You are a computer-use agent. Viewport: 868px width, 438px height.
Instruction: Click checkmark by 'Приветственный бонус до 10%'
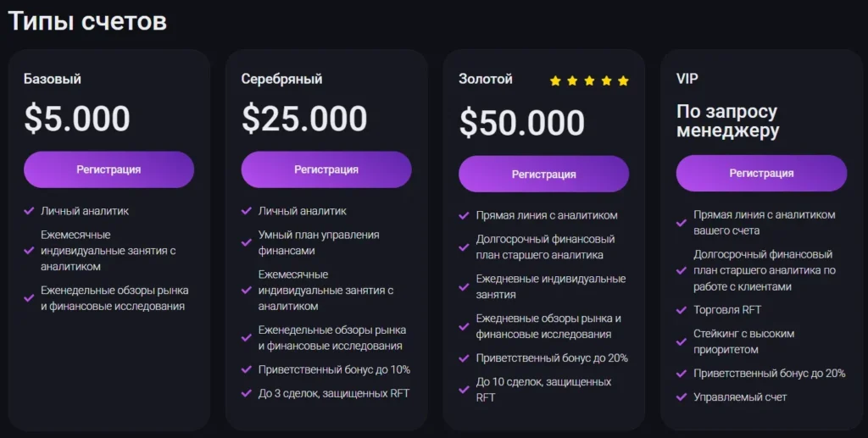tap(247, 369)
